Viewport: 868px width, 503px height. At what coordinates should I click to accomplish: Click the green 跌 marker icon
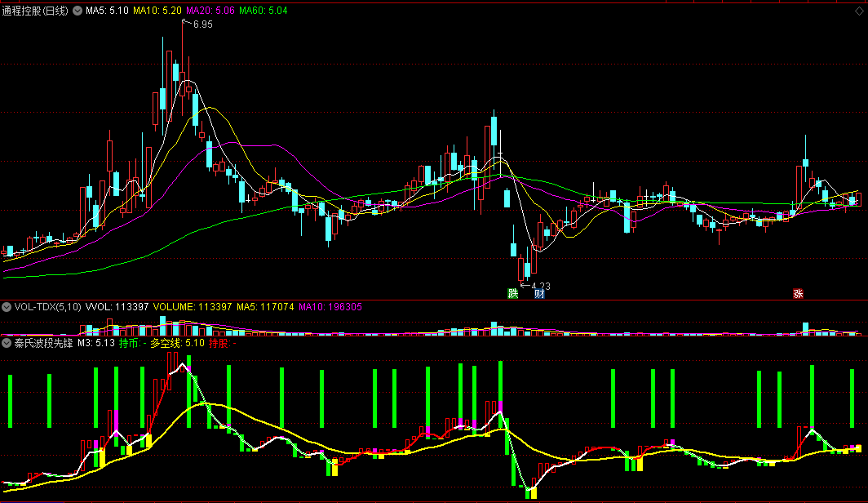(513, 294)
